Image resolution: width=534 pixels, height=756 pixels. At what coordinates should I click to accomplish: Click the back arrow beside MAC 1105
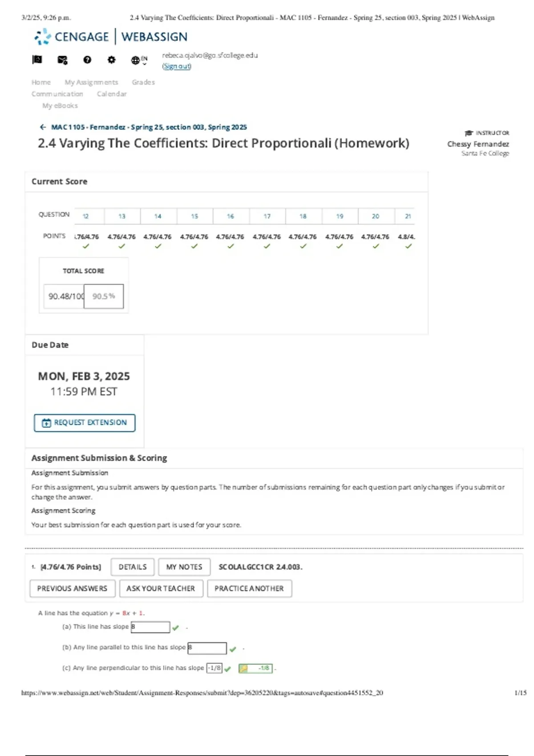(x=43, y=127)
